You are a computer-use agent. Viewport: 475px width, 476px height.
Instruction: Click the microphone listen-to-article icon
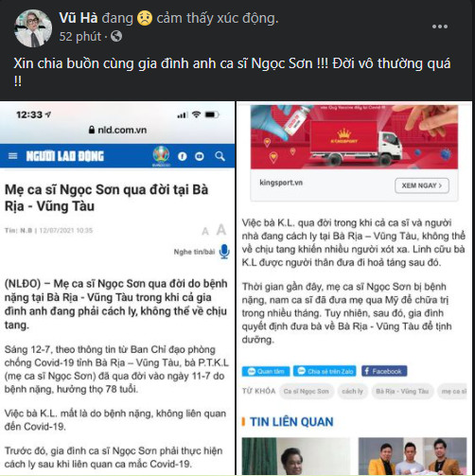coord(224,252)
